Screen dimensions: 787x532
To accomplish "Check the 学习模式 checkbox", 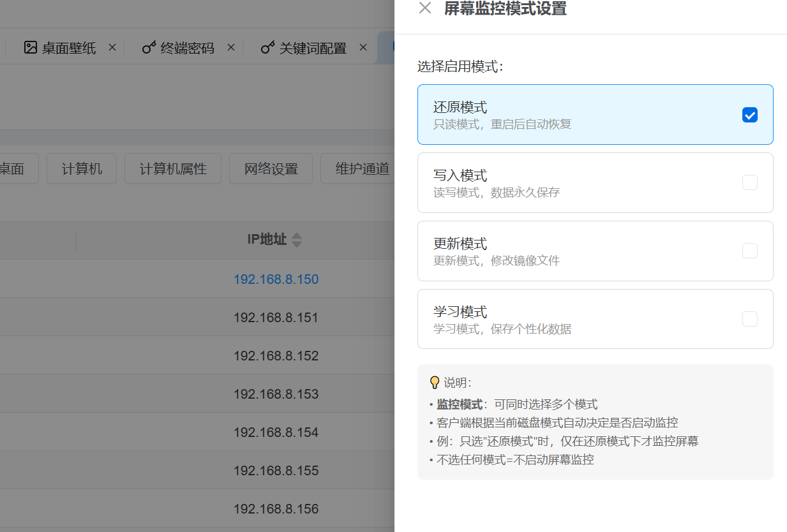I will [750, 319].
